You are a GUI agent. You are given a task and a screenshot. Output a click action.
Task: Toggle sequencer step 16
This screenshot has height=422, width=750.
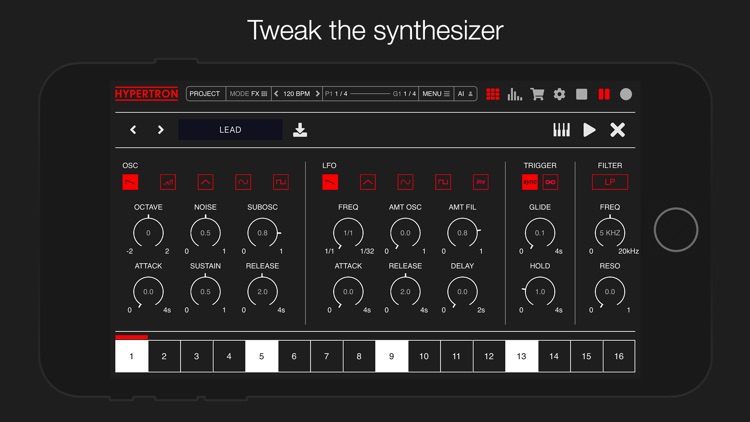[619, 356]
